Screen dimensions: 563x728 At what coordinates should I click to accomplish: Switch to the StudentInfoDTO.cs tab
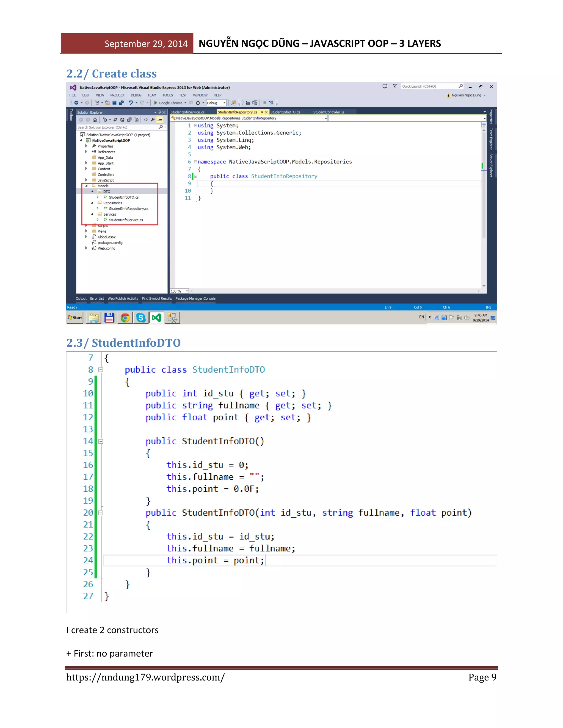point(285,112)
